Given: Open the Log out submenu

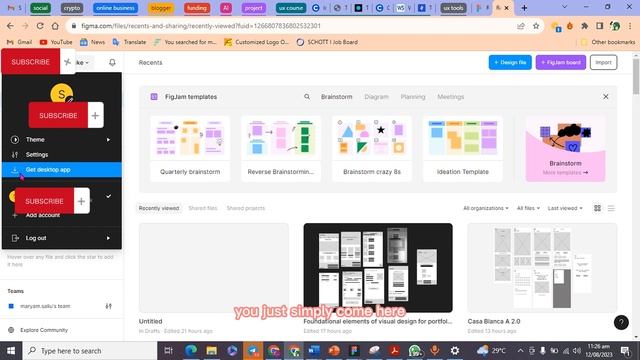Looking at the screenshot, I should click(x=62, y=238).
